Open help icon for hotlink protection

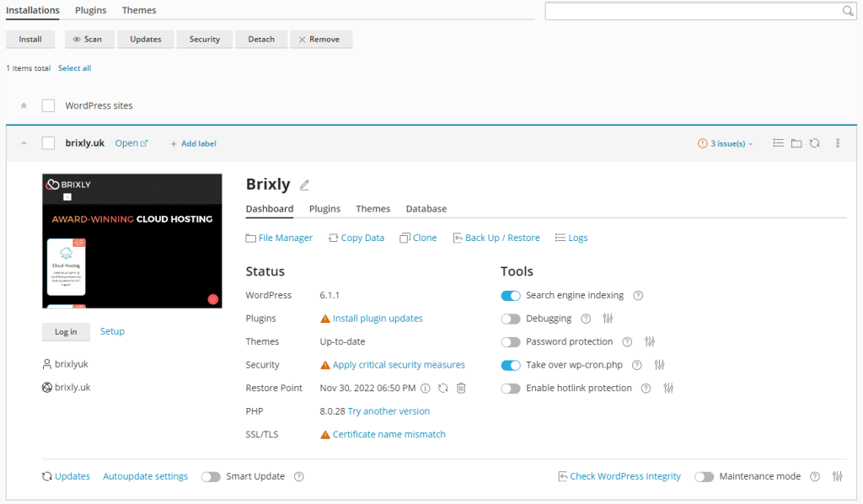(x=646, y=389)
